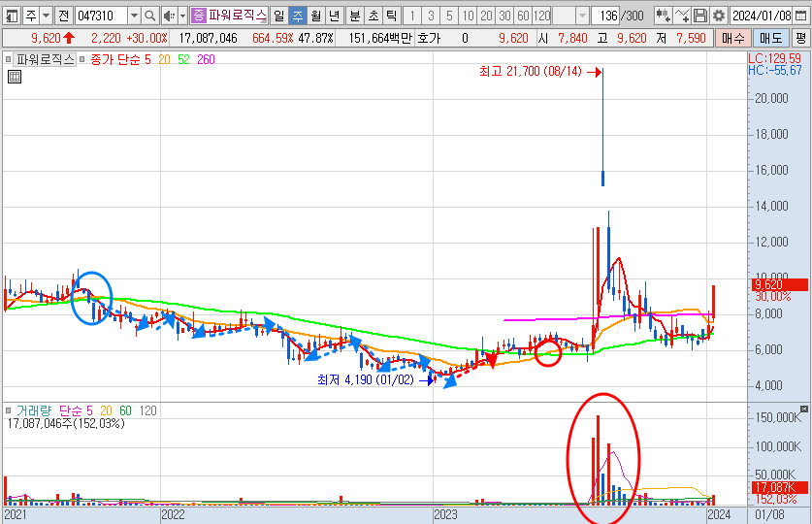Viewport: 812px width, 524px height.
Task: Click the orange 20 moving average legend
Action: [x=164, y=59]
